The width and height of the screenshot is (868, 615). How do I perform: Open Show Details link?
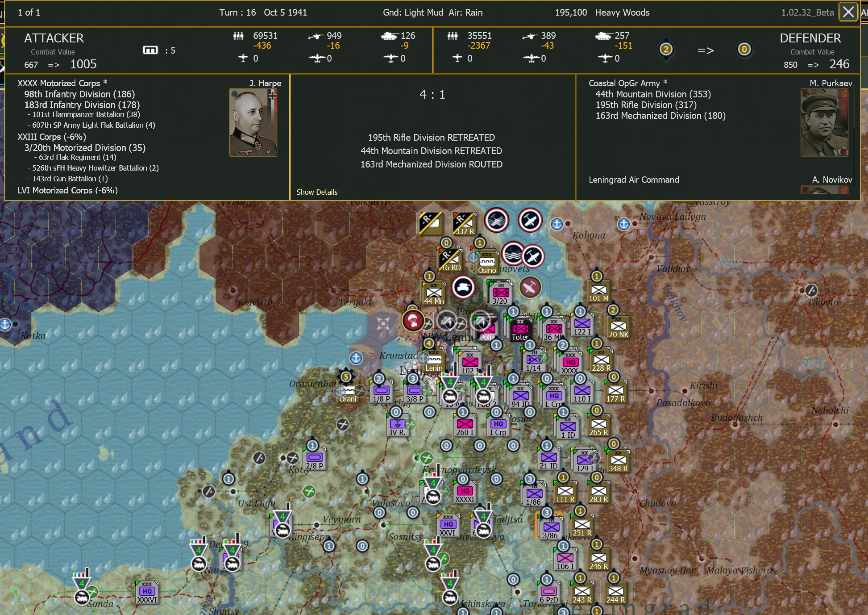pos(317,192)
